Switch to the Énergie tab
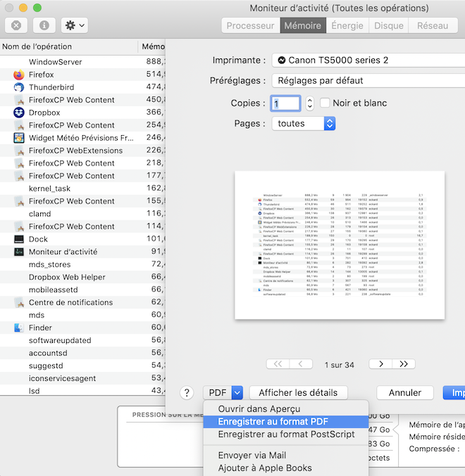The height and width of the screenshot is (476, 465). click(347, 25)
